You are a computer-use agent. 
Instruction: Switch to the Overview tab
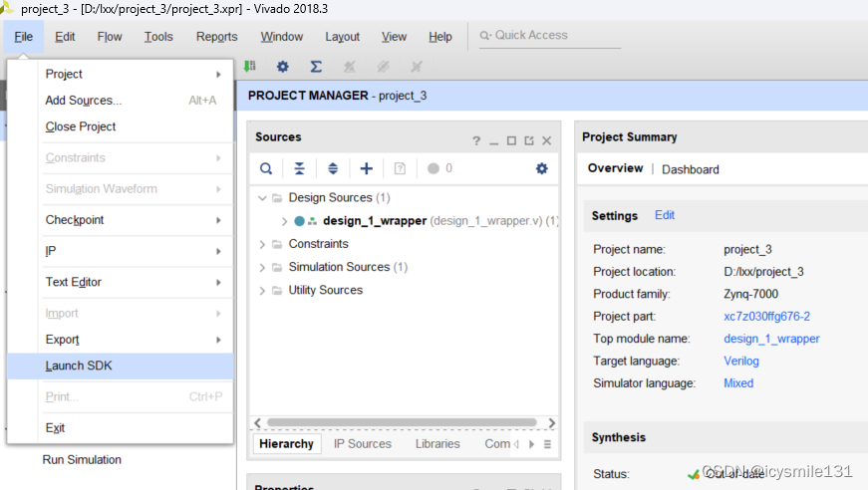(x=615, y=168)
